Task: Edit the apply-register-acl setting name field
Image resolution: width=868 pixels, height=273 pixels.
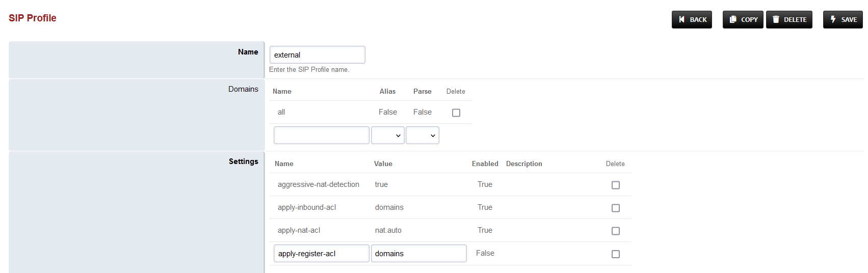Action: coord(321,254)
